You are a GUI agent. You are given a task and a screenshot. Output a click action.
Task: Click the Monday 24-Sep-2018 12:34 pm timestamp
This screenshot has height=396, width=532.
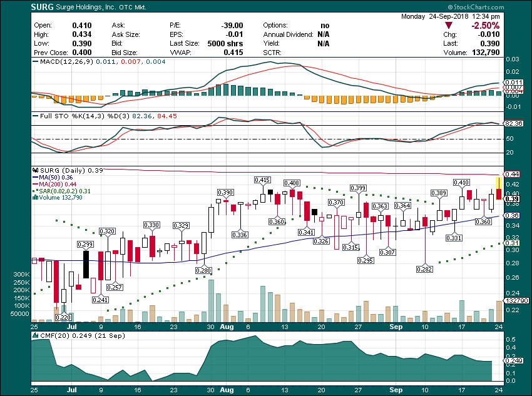click(450, 16)
